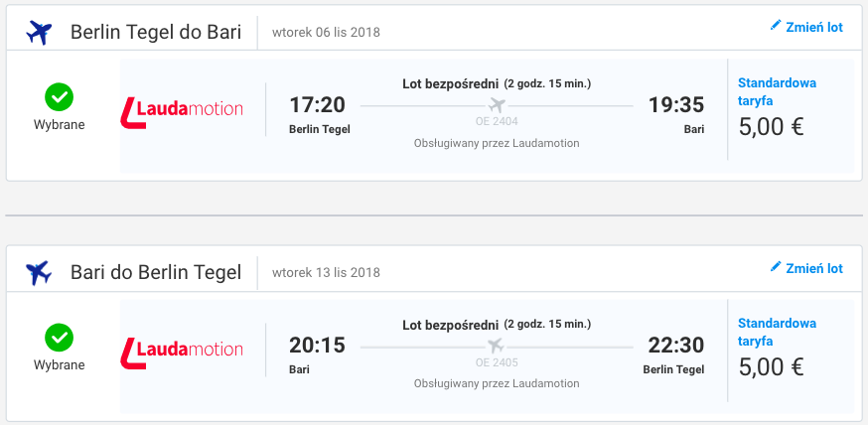Image resolution: width=868 pixels, height=425 pixels.
Task: Click the date wtorek 06 lis 2018
Action: (x=326, y=32)
